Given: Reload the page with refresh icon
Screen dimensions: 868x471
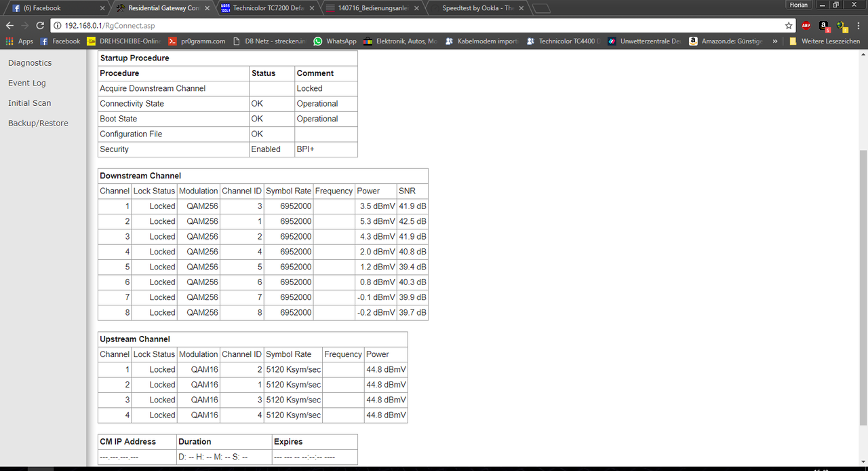Looking at the screenshot, I should [x=40, y=25].
